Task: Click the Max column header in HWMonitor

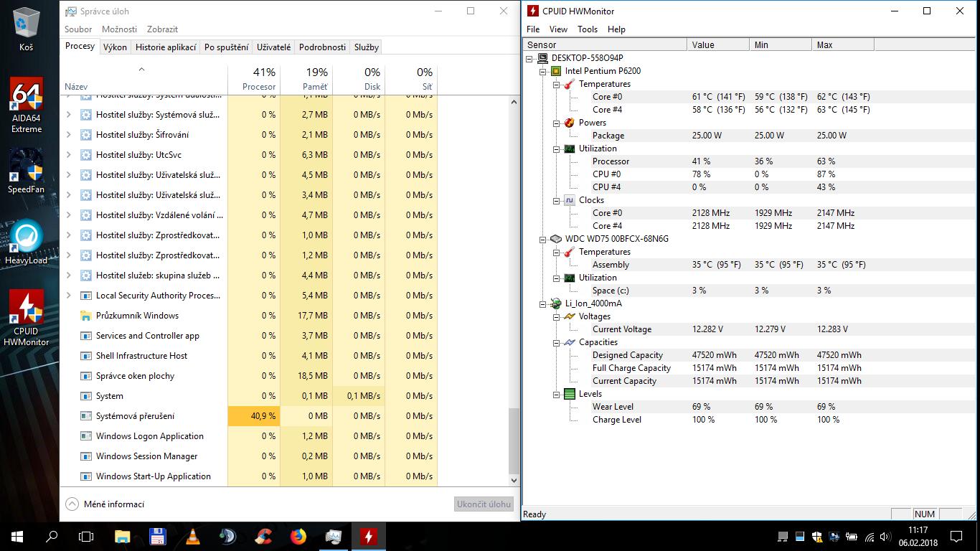Action: point(843,44)
